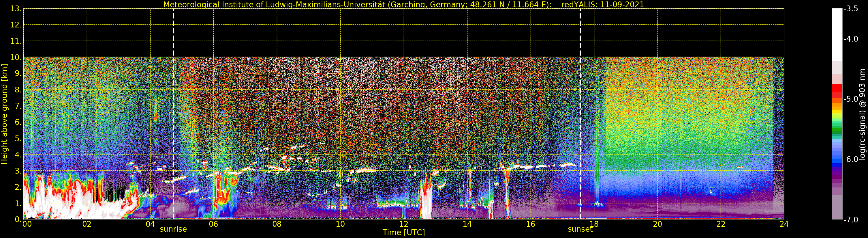868x238 pixels.
Task: Select the white dashed sunrise marker line
Action: click(173, 114)
